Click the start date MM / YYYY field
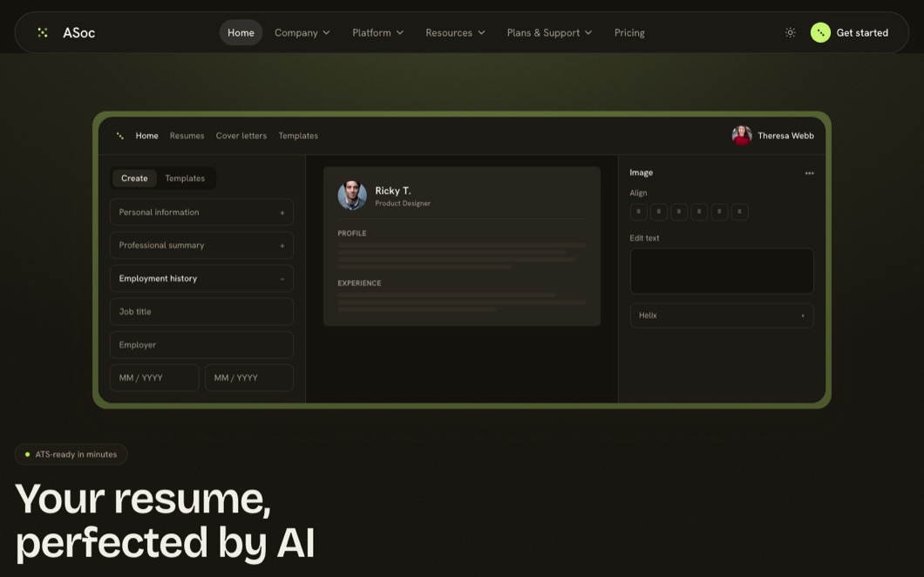This screenshot has height=577, width=924. pyautogui.click(x=154, y=377)
